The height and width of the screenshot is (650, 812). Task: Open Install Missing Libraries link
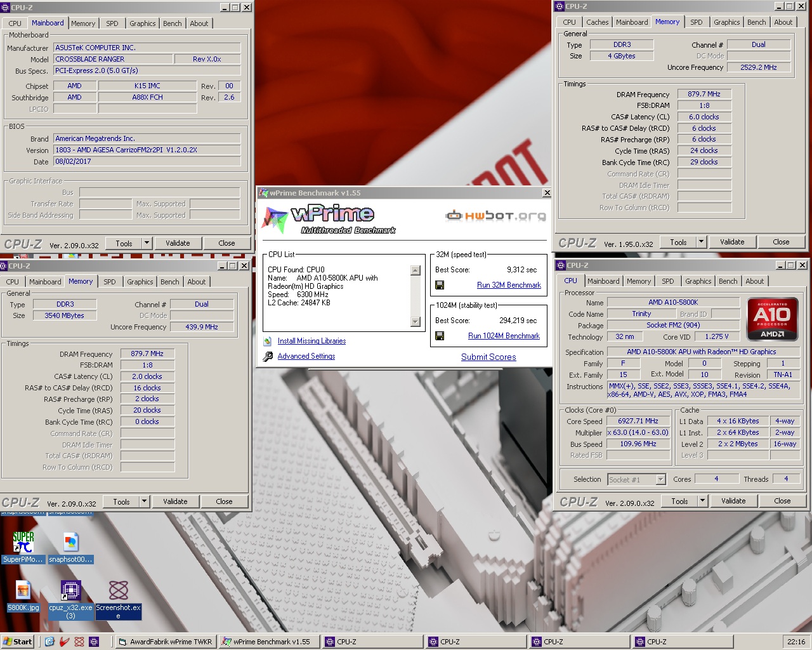(311, 341)
